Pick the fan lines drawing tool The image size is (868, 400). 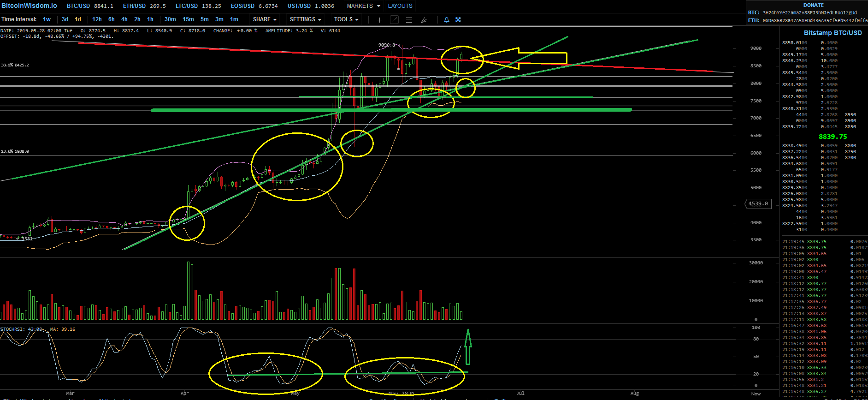424,20
